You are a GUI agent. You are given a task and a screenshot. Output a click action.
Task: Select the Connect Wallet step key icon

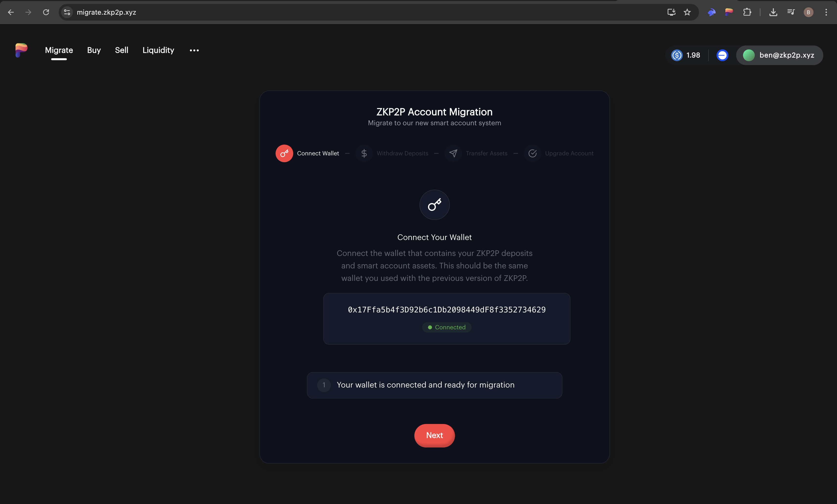(x=284, y=153)
